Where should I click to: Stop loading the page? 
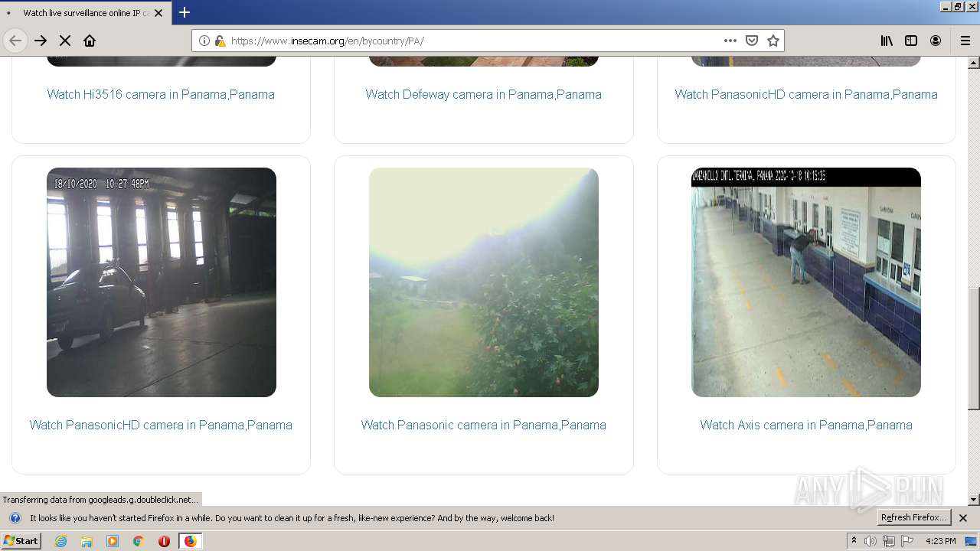[65, 41]
